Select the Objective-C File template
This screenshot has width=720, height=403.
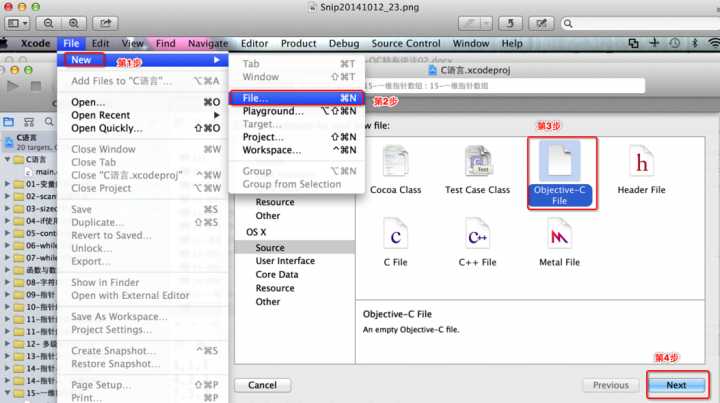(x=559, y=174)
